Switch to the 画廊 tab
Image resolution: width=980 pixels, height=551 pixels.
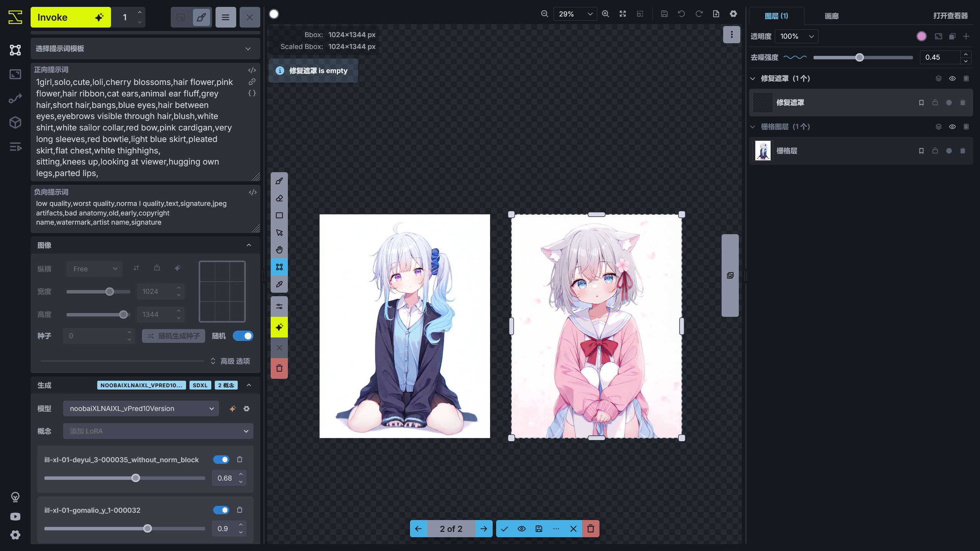pos(831,16)
